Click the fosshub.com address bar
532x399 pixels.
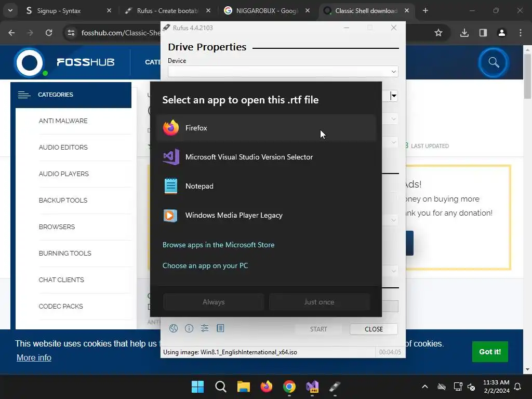point(121,33)
